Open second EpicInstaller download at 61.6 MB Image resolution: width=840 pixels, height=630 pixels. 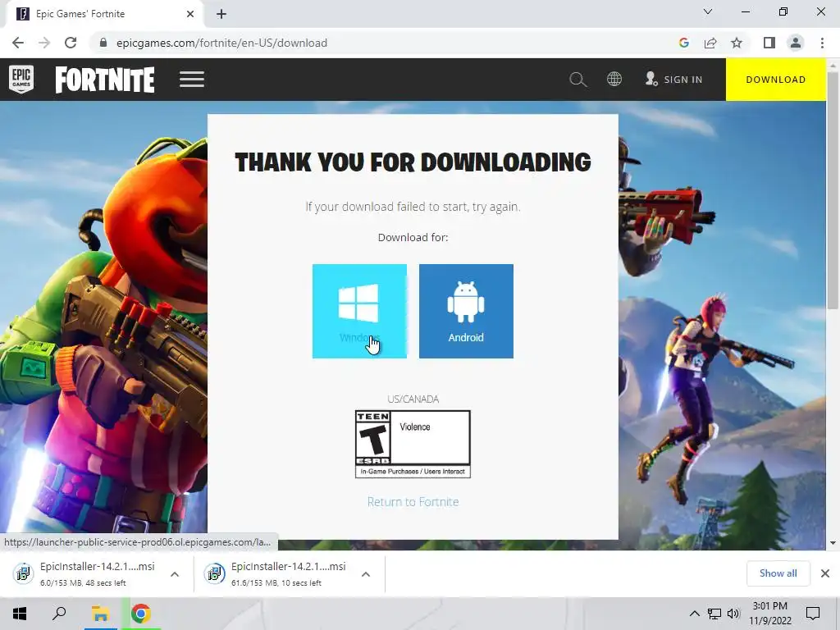[x=279, y=573]
